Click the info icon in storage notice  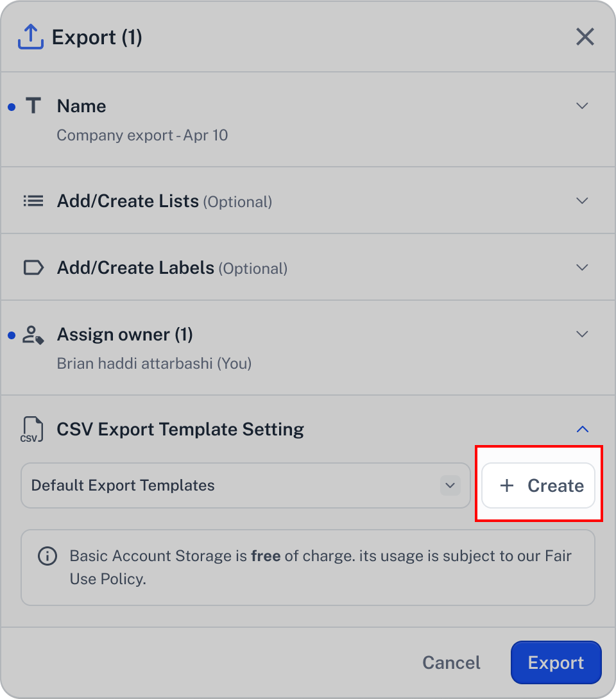(47, 556)
